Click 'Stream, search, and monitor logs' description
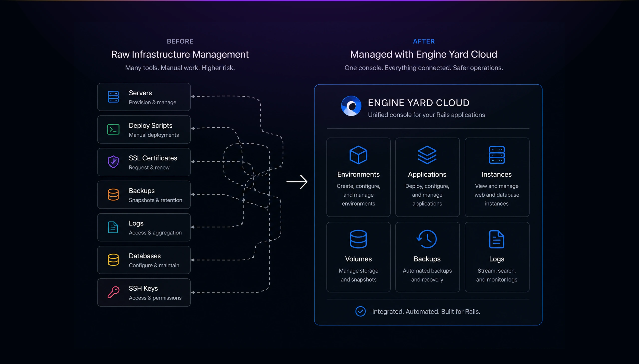 [x=496, y=275]
